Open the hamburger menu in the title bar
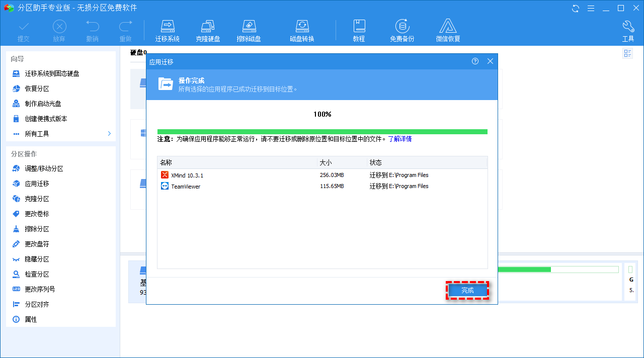This screenshot has height=358, width=644. click(590, 8)
